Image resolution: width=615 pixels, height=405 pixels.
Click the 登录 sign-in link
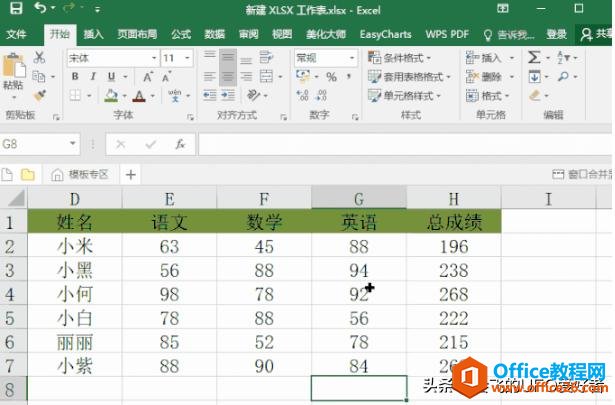[x=556, y=34]
